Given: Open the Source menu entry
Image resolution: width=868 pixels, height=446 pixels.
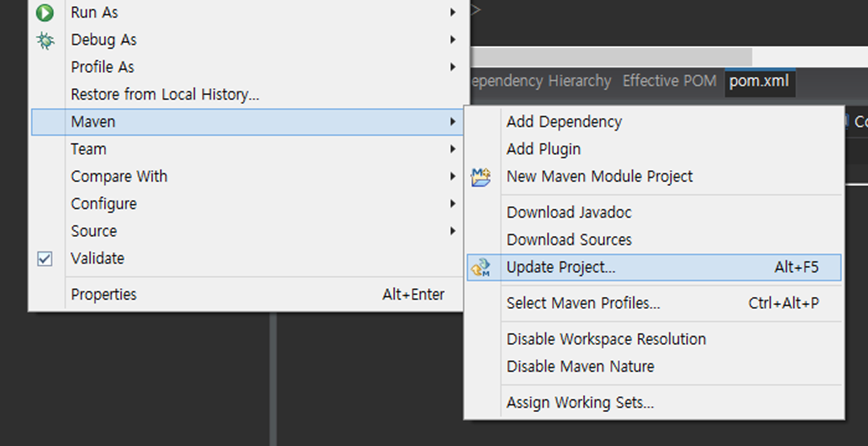Looking at the screenshot, I should click(x=247, y=231).
